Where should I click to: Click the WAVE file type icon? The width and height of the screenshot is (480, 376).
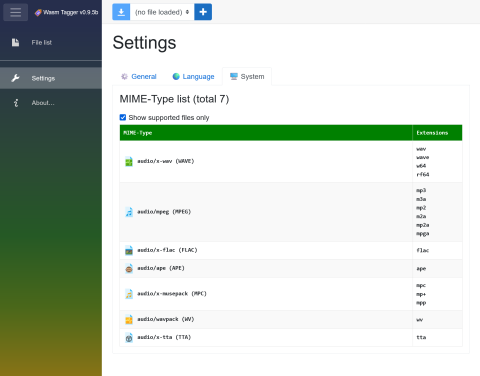[x=129, y=161]
